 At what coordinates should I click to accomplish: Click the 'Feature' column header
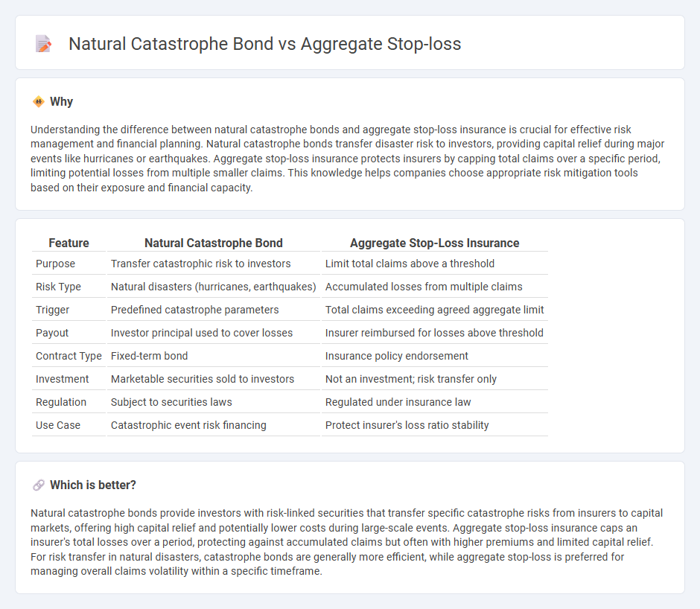point(69,243)
